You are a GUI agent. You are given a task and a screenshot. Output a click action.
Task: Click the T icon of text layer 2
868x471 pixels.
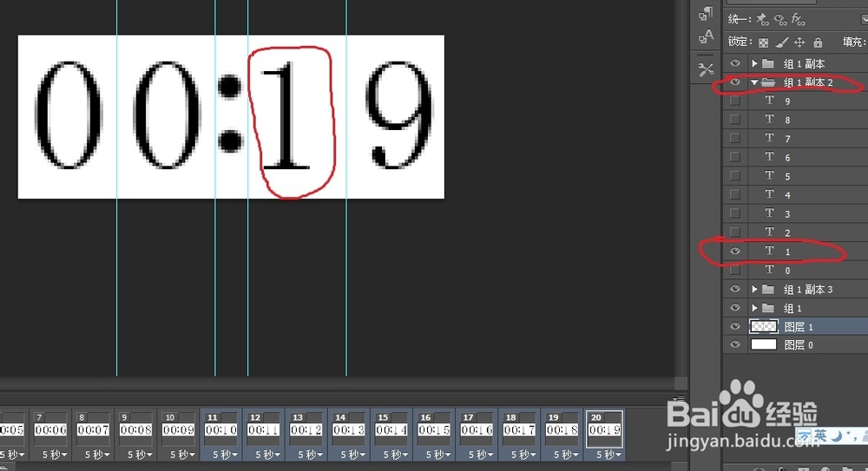[x=769, y=232]
